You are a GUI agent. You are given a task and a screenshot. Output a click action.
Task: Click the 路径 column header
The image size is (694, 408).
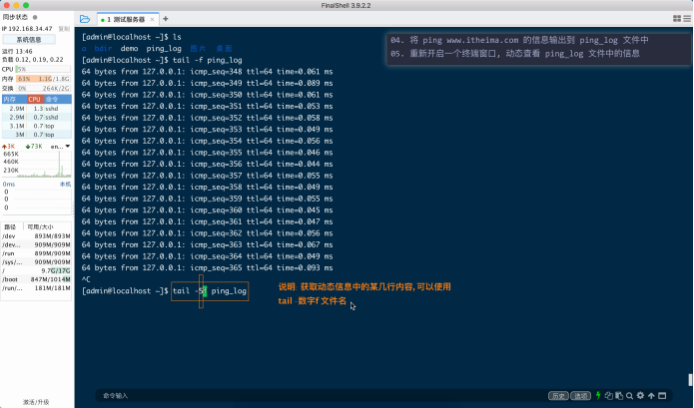pos(10,227)
